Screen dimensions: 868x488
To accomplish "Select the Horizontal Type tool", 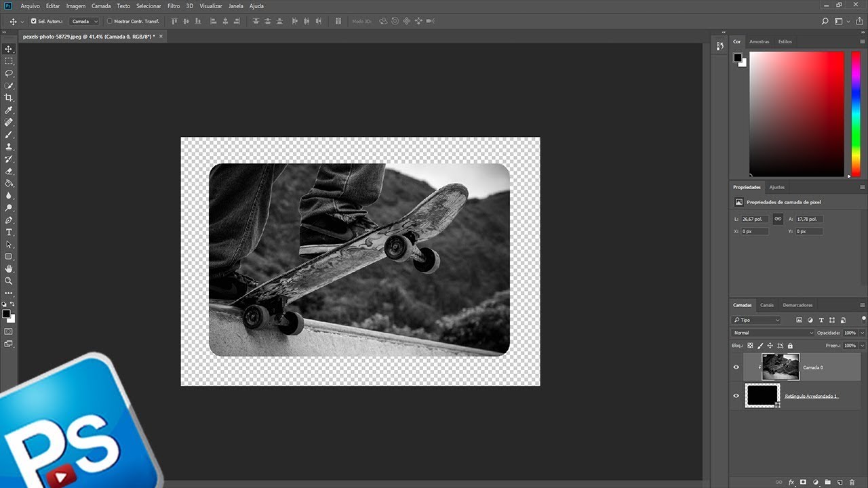I will point(9,232).
